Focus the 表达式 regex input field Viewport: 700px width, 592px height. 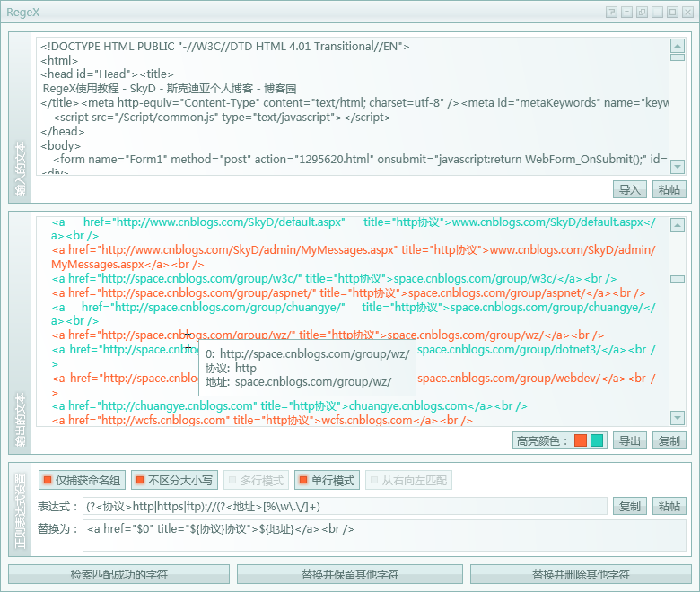point(345,507)
